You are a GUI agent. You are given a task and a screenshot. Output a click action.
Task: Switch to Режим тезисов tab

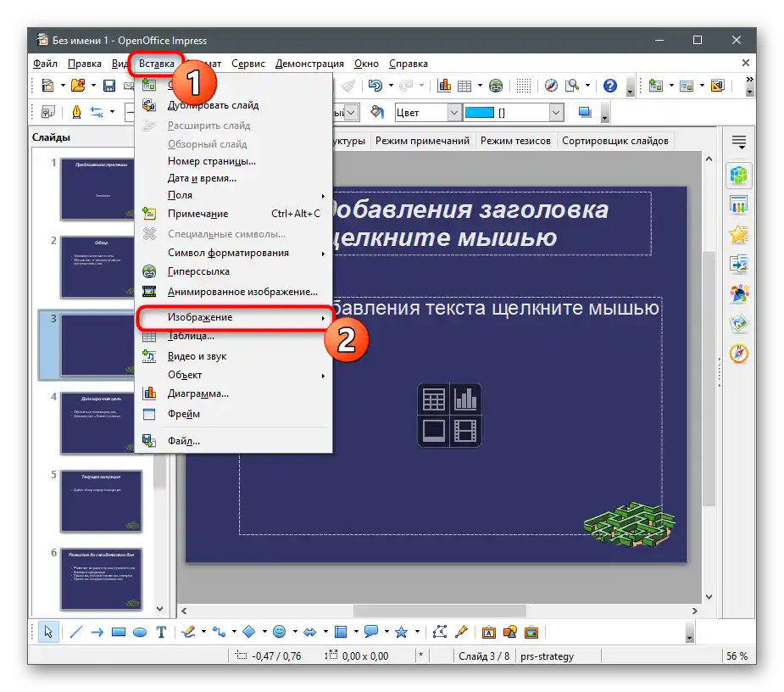[x=515, y=141]
